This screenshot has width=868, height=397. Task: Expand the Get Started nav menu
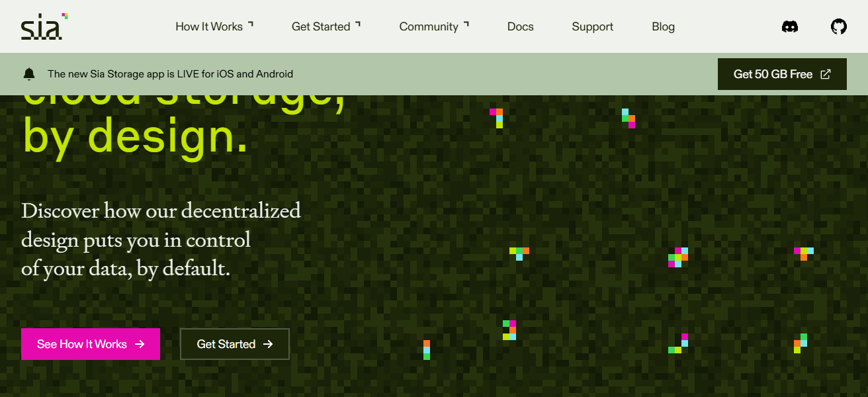326,26
